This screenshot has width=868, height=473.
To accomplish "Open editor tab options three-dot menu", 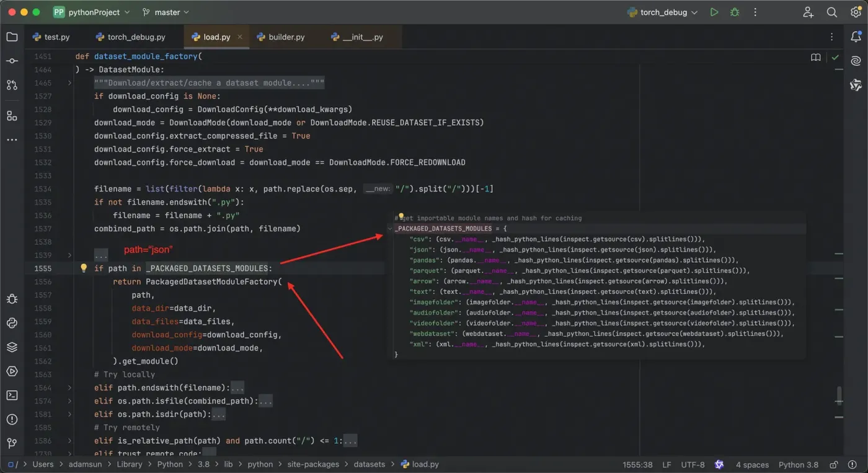I will click(x=832, y=37).
